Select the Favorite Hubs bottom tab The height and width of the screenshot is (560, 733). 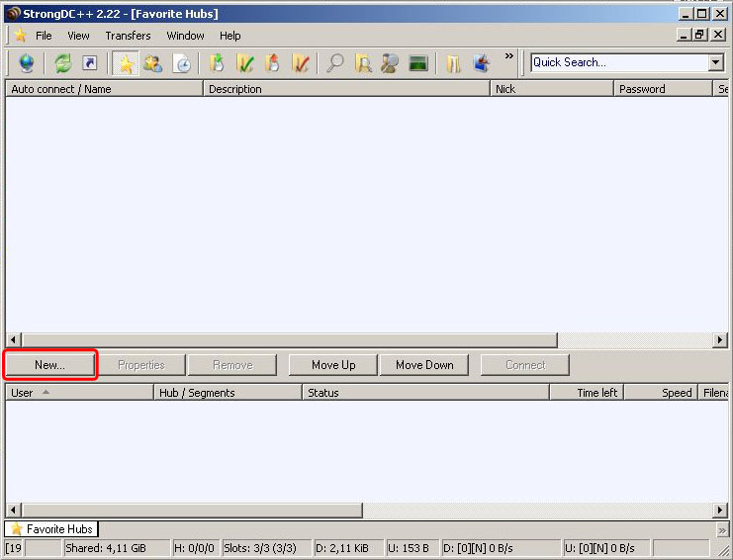(51, 528)
